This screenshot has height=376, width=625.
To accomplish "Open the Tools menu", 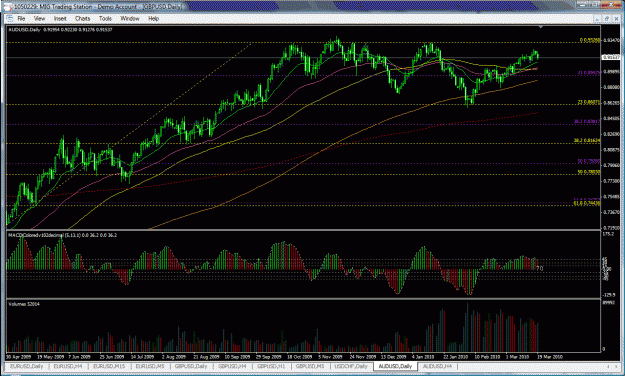I will tap(105, 18).
